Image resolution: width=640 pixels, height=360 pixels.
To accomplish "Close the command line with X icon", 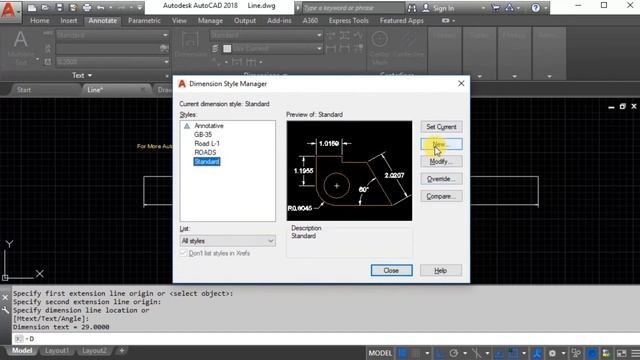I will 5,298.
